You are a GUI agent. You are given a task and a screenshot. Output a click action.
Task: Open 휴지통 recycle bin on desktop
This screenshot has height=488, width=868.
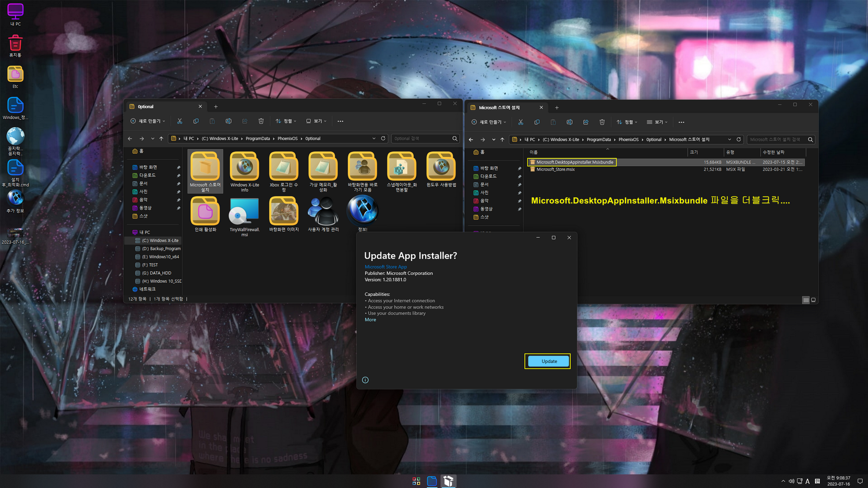tap(15, 46)
